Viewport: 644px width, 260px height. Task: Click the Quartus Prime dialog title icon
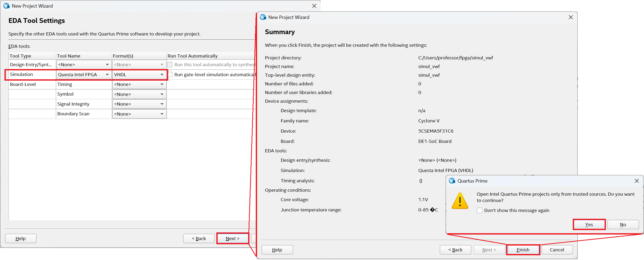tap(452, 181)
